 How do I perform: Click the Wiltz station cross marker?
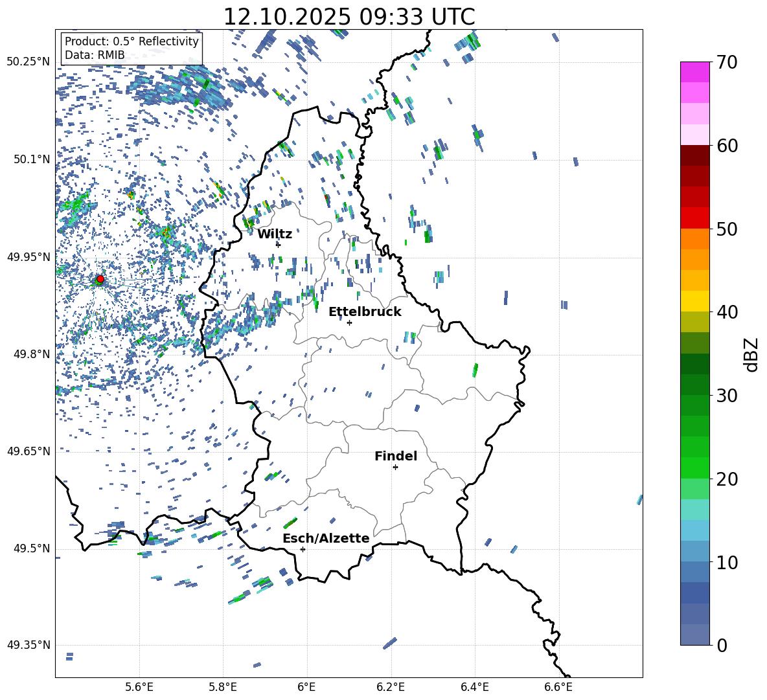pyautogui.click(x=278, y=245)
